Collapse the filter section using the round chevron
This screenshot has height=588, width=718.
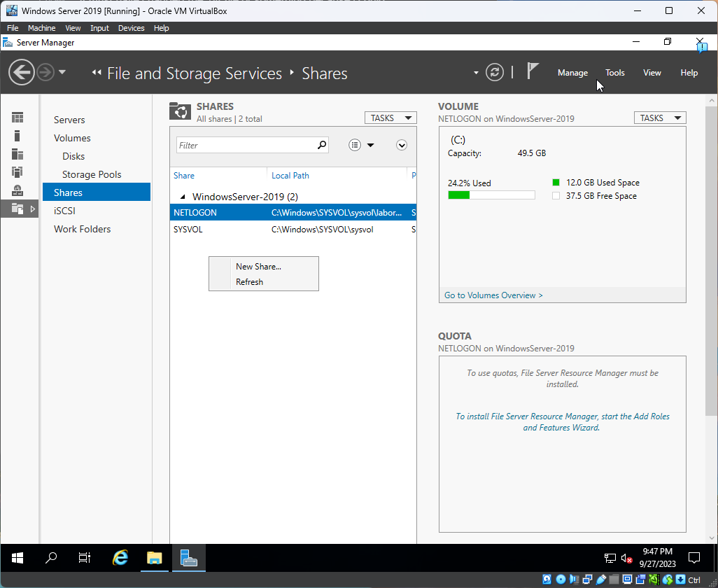pyautogui.click(x=401, y=144)
